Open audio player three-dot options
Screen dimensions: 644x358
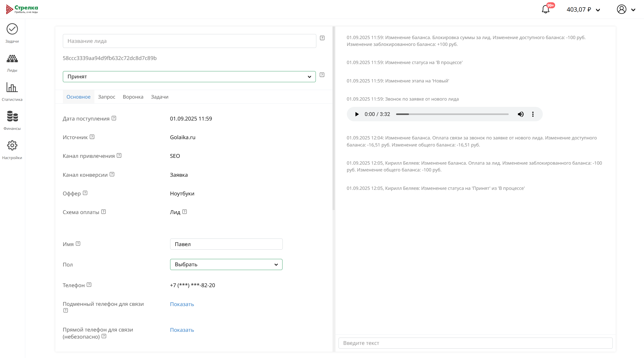point(533,114)
